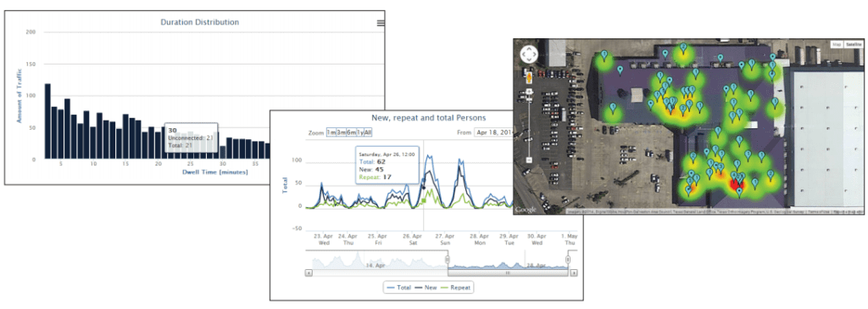Click the highlighted bar under the 30 tooltip

(222, 153)
